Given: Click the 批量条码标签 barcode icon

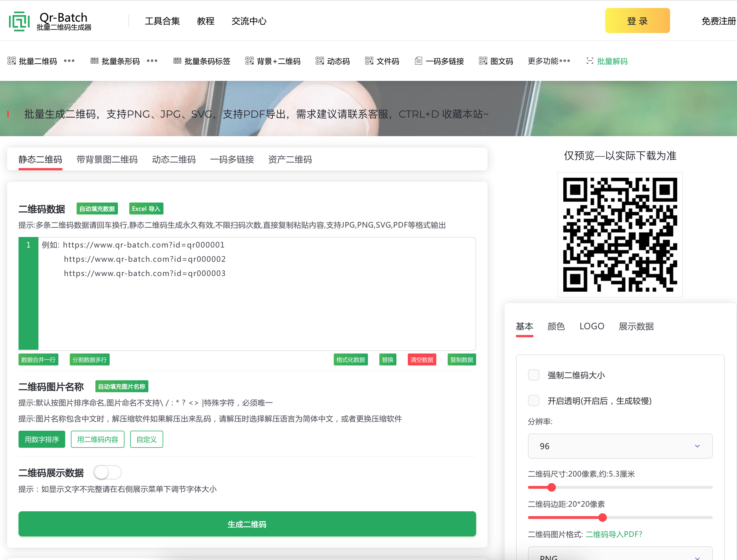Looking at the screenshot, I should pos(177,61).
